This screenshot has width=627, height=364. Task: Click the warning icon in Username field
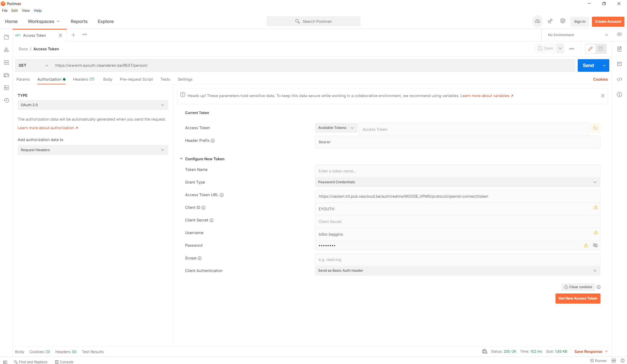[596, 233]
